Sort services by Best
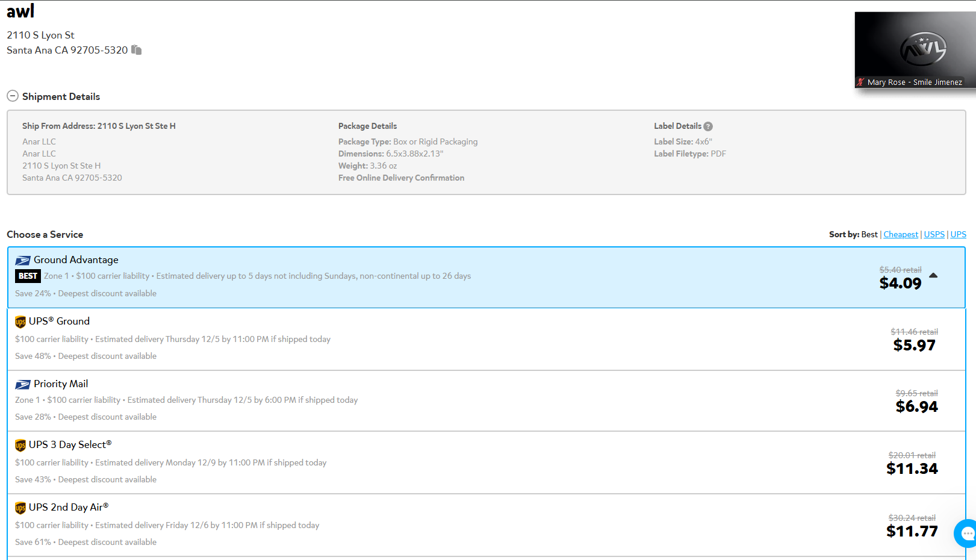The image size is (976, 560). (869, 234)
